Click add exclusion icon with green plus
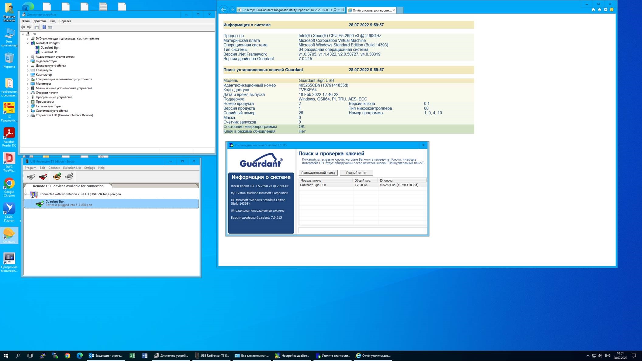The width and height of the screenshot is (642, 364). point(57,176)
